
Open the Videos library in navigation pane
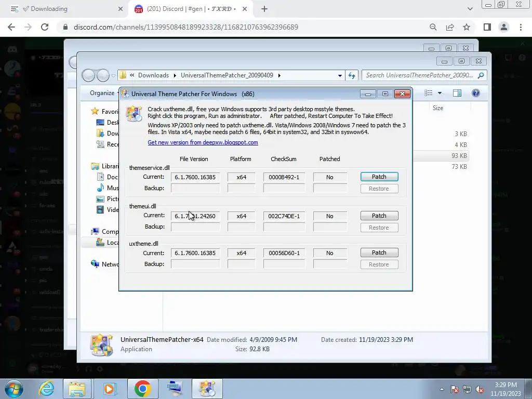(108, 210)
